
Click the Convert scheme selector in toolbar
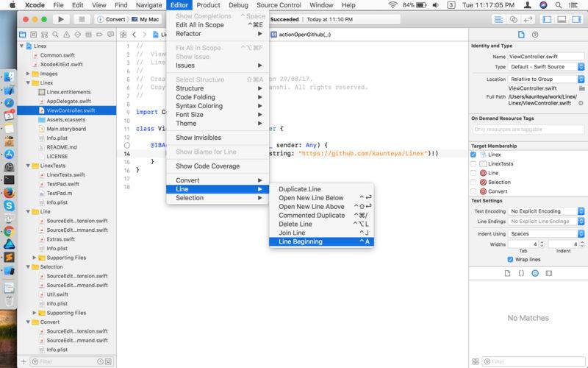112,20
